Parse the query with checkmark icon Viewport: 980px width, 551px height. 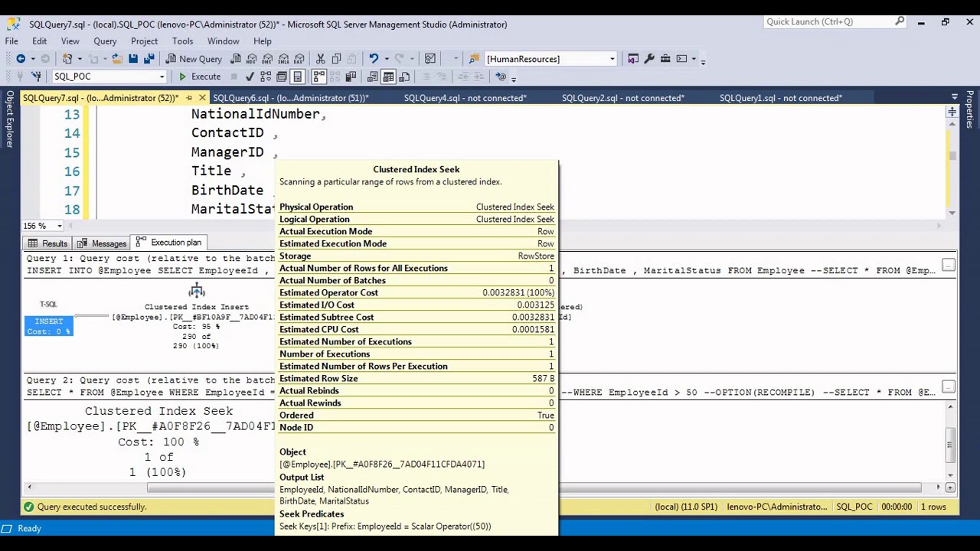250,77
